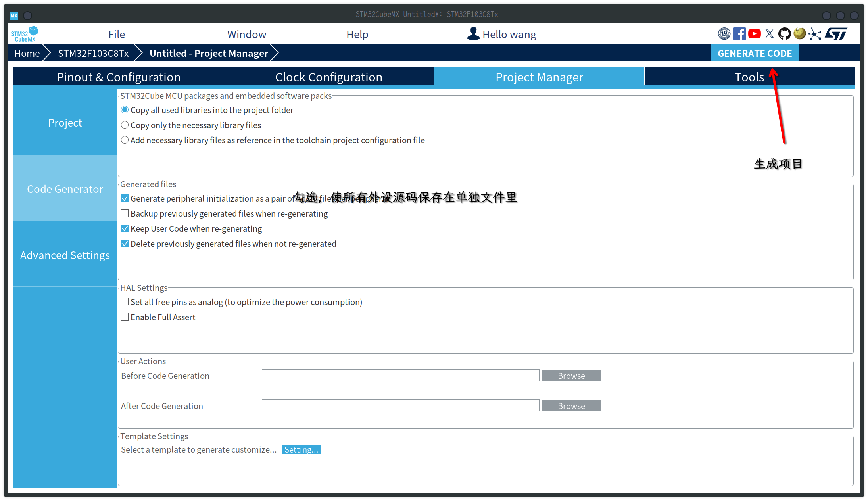Click the GENERATE CODE button
Screen dimensions: 868x501
[x=755, y=53]
